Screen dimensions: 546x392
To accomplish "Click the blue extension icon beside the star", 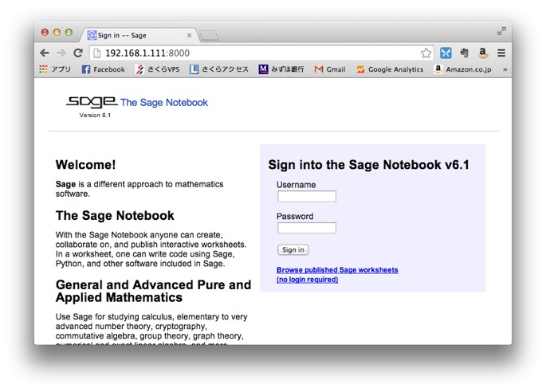I will click(x=446, y=53).
